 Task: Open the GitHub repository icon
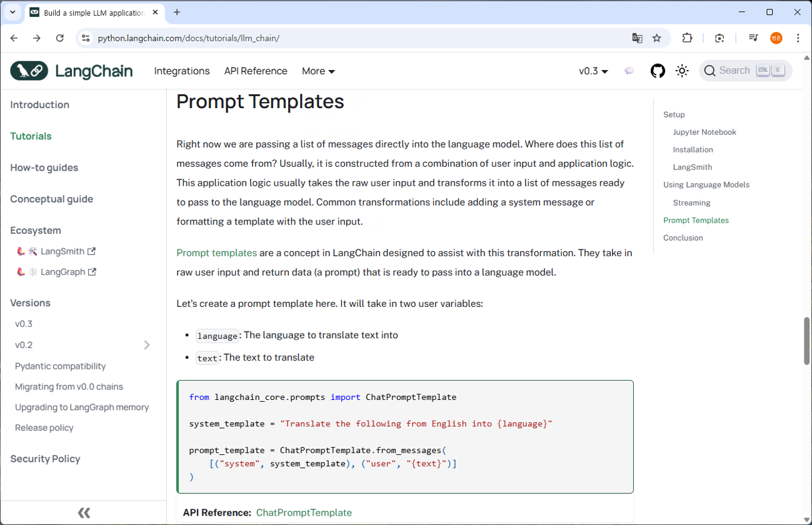pyautogui.click(x=658, y=71)
